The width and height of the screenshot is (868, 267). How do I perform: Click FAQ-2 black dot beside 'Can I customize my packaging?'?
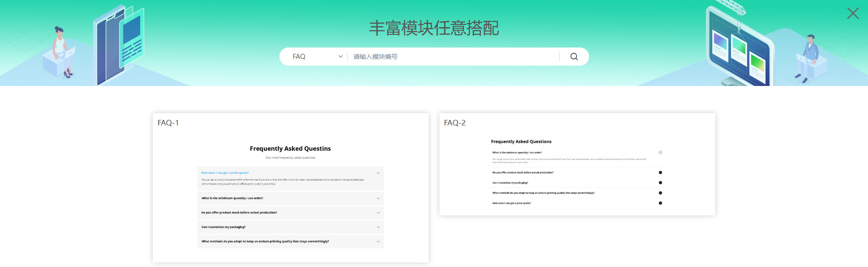coord(660,183)
